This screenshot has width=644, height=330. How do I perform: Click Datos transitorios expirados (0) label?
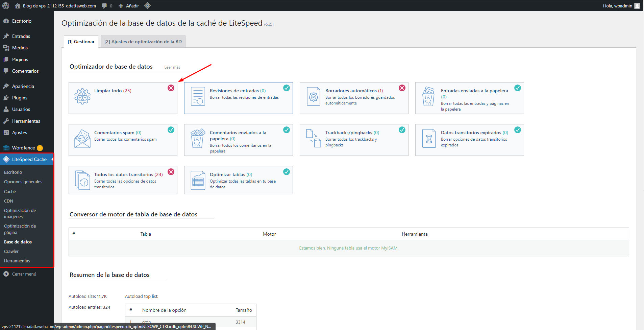click(474, 133)
